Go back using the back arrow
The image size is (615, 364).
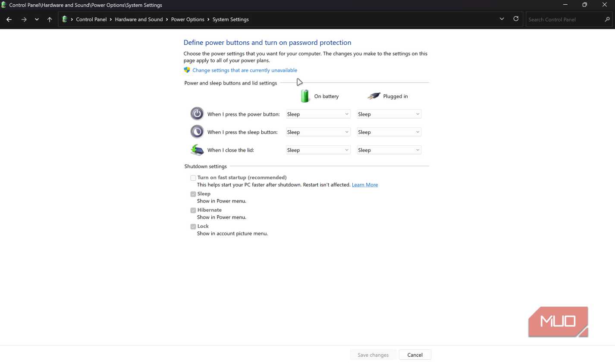(9, 19)
